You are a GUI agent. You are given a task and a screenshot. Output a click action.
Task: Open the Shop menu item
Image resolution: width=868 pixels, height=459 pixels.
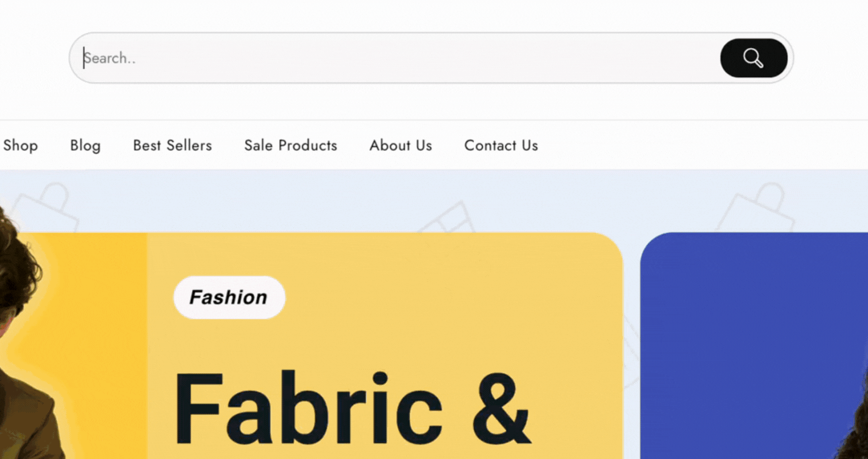point(20,146)
